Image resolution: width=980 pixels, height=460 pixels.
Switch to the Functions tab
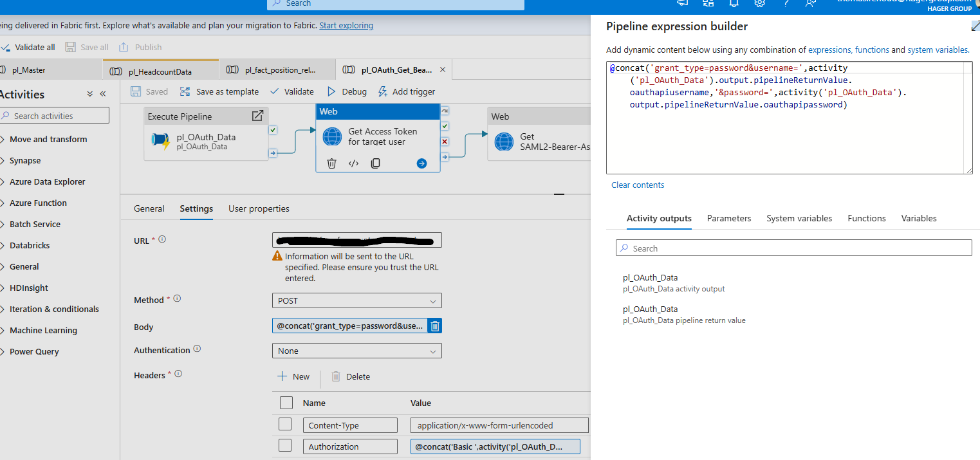(867, 218)
